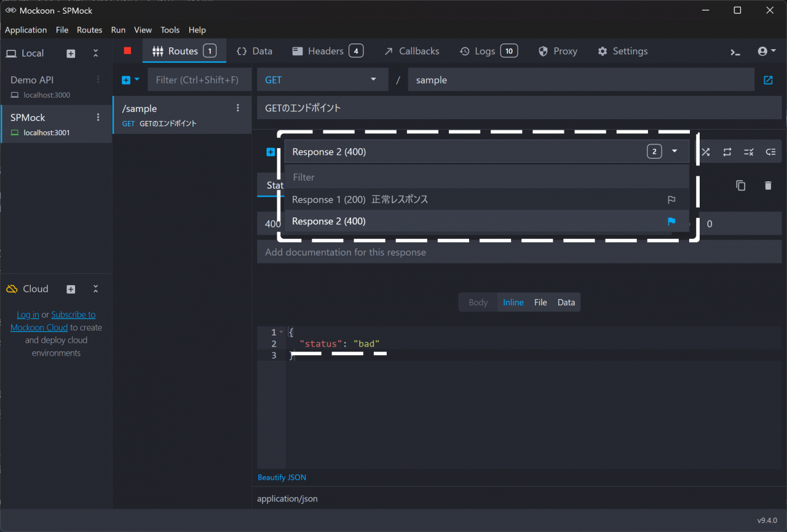
Task: Collapse the Response 2 (400) dropdown
Action: [x=674, y=152]
